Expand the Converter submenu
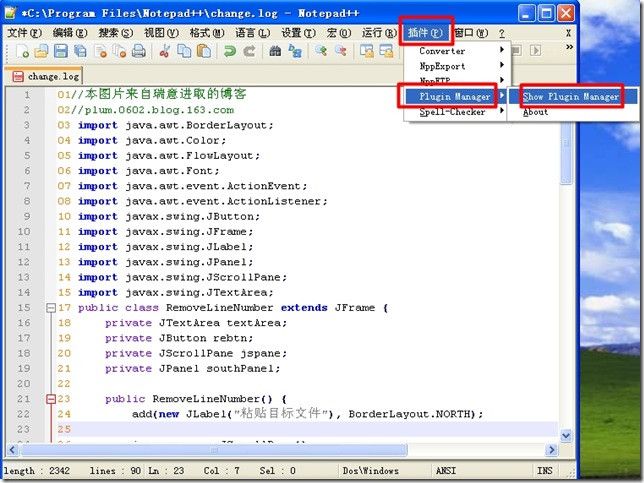 pyautogui.click(x=456, y=51)
